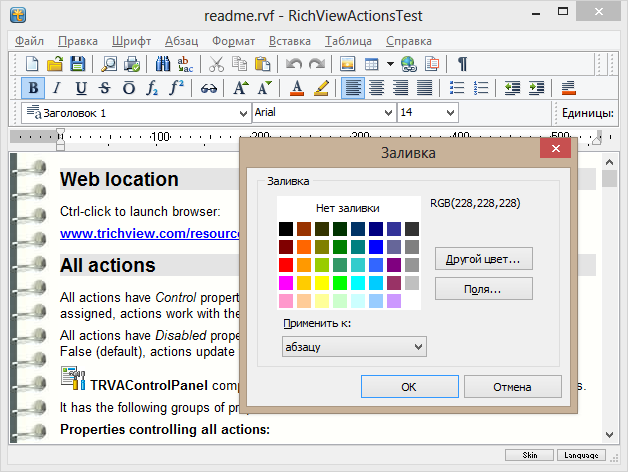This screenshot has width=628, height=472.
Task: Pick the pure red color swatch
Action: (286, 265)
